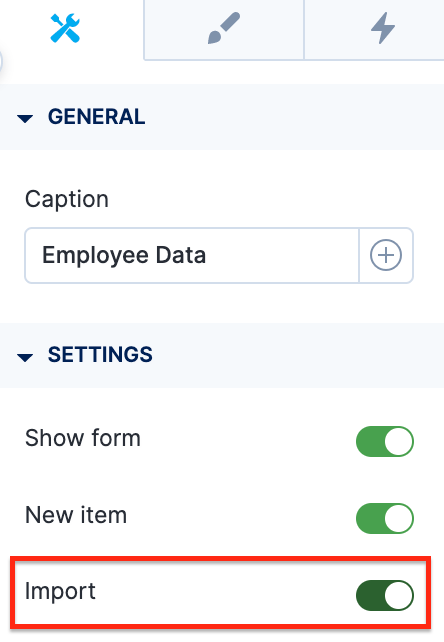
Task: Turn off the New item toggle
Action: 385,518
